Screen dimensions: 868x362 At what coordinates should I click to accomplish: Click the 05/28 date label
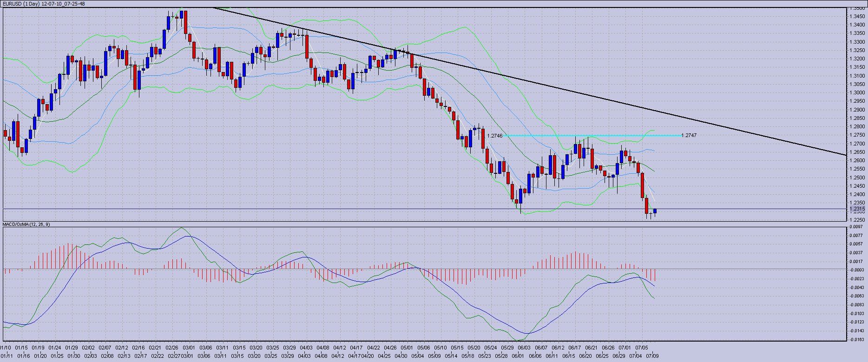click(x=501, y=356)
